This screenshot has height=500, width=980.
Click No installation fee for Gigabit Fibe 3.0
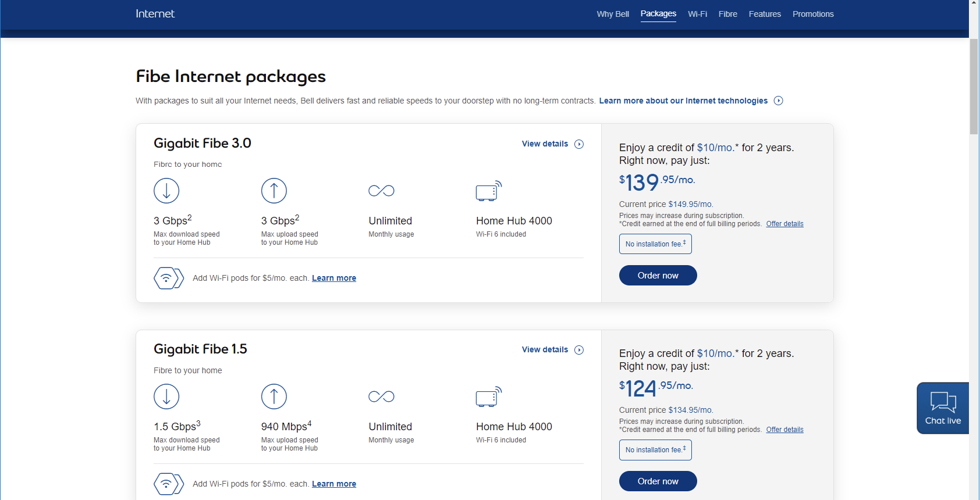pyautogui.click(x=655, y=244)
